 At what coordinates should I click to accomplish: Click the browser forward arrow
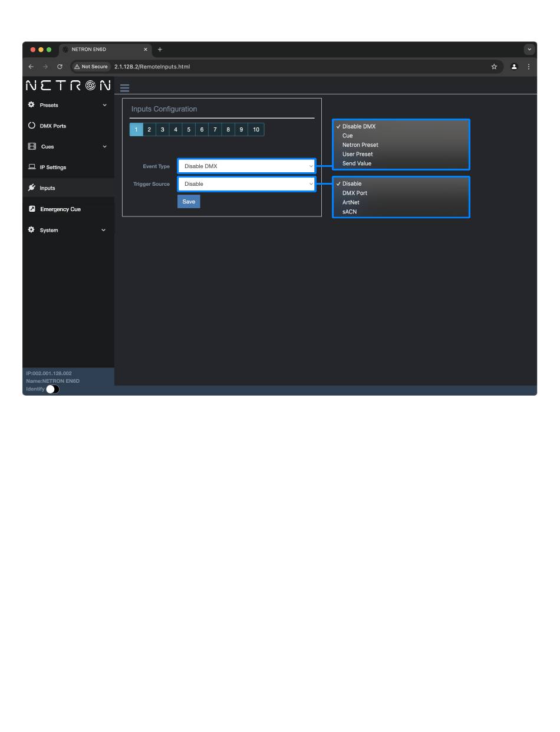pos(45,67)
